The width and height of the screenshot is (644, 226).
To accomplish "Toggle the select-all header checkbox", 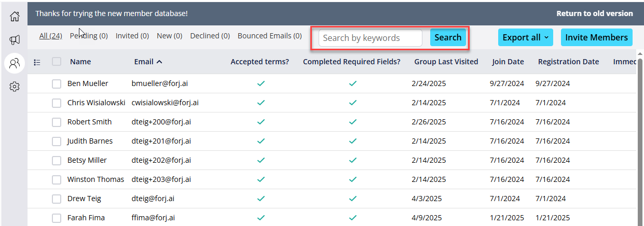I will (x=57, y=62).
